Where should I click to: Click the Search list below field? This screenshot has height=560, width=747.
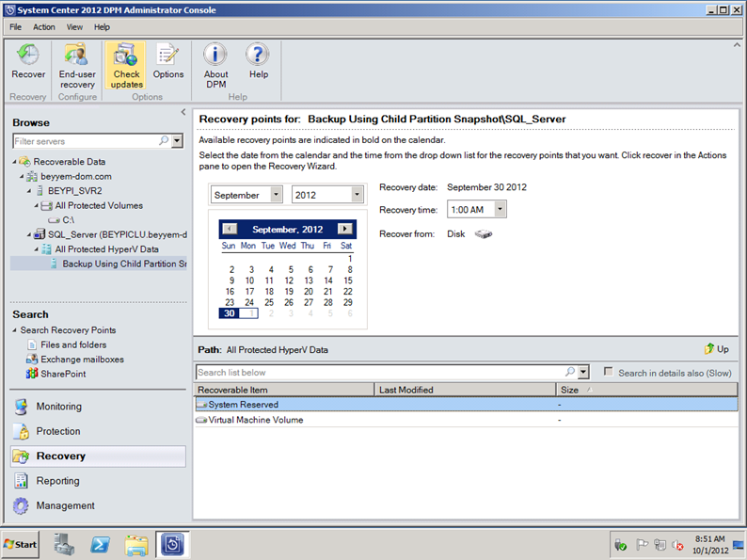(380, 372)
